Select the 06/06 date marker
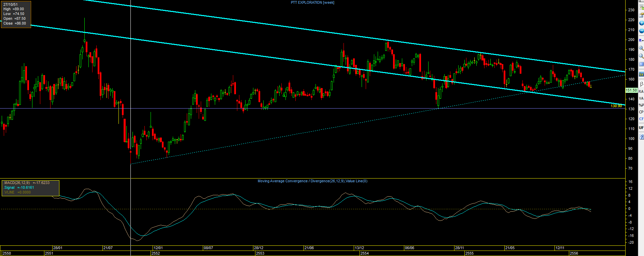 click(x=409, y=248)
